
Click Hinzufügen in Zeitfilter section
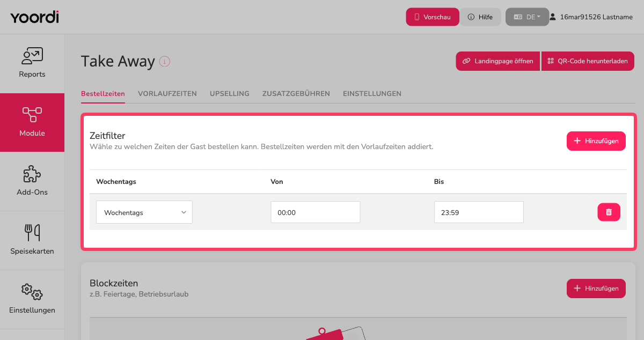click(x=596, y=141)
